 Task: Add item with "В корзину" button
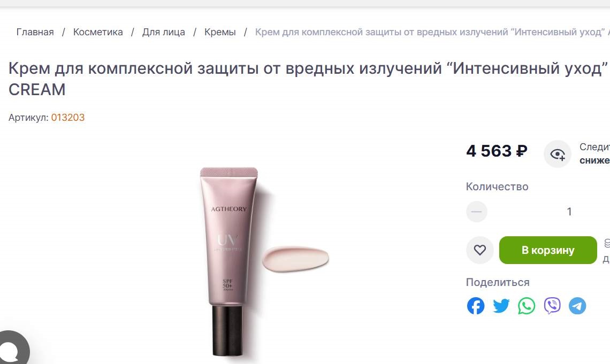coord(548,250)
